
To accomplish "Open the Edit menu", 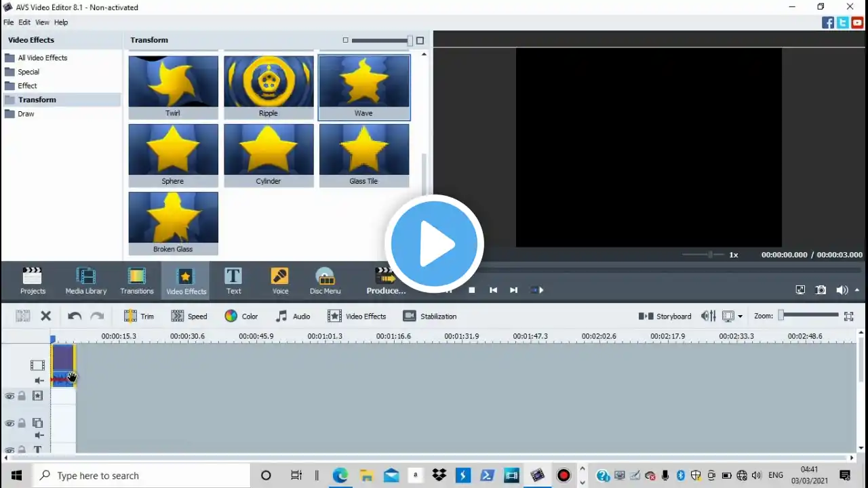I will (x=24, y=22).
